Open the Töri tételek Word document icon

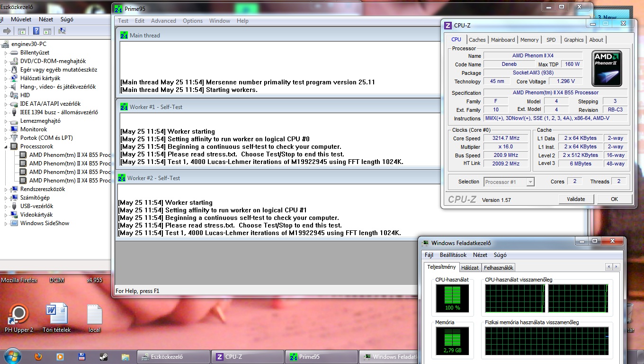click(57, 314)
